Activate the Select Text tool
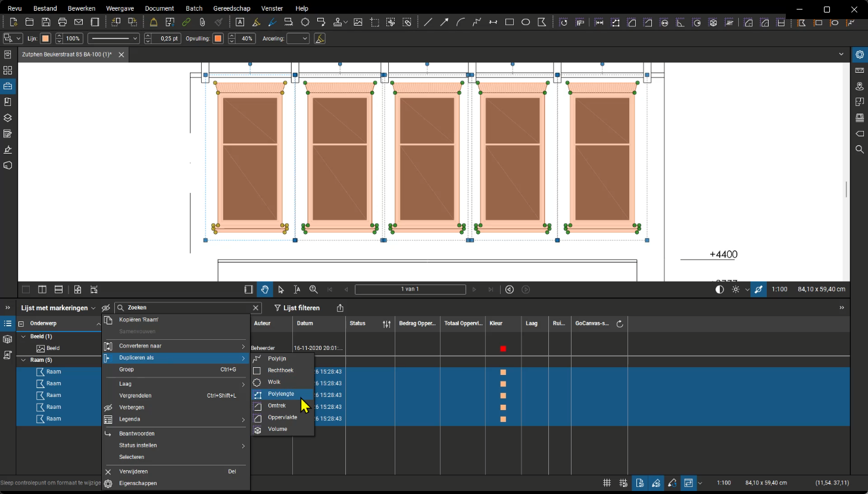Image resolution: width=868 pixels, height=494 pixels. (x=297, y=289)
